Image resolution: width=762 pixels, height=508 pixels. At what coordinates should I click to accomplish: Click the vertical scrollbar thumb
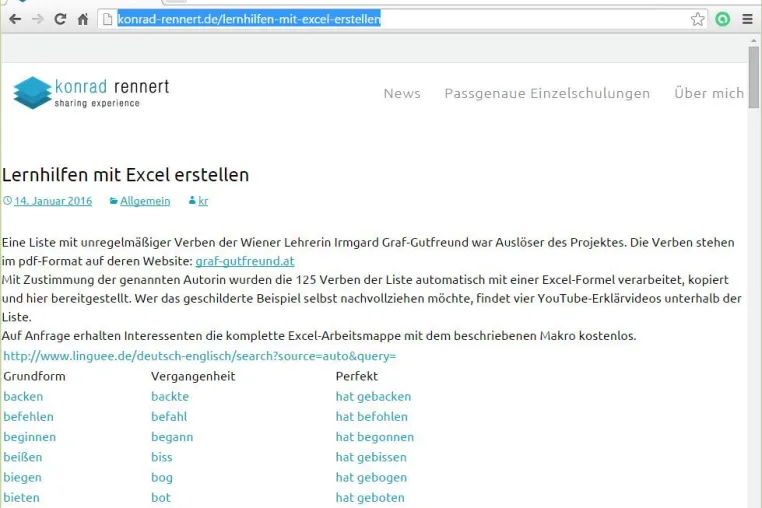(x=754, y=77)
